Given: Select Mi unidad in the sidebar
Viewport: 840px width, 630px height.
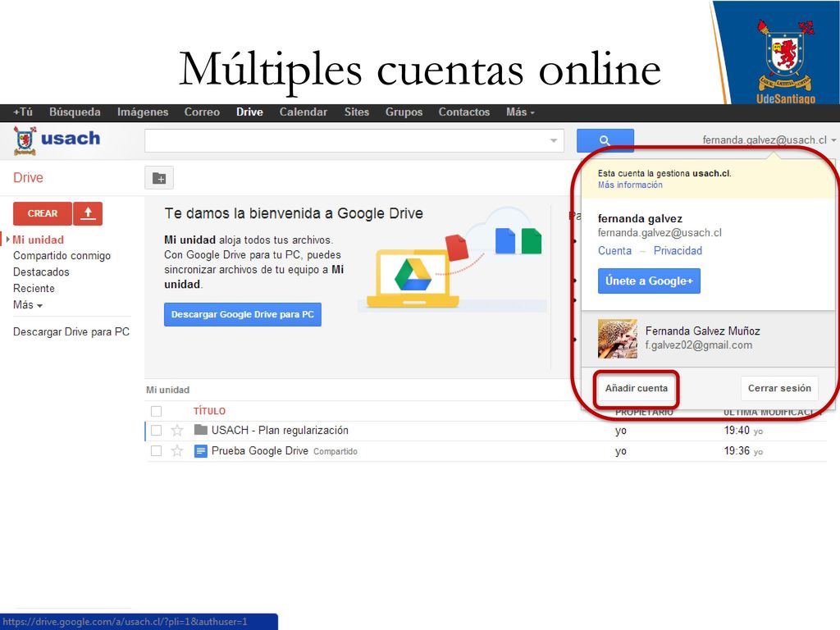Looking at the screenshot, I should [38, 240].
